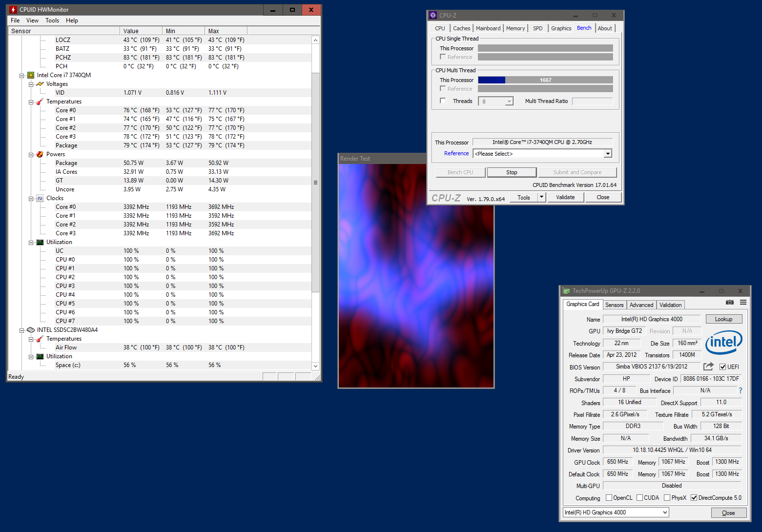
Task: Enable the Threads checkbox in CPU-Z
Action: 443,101
